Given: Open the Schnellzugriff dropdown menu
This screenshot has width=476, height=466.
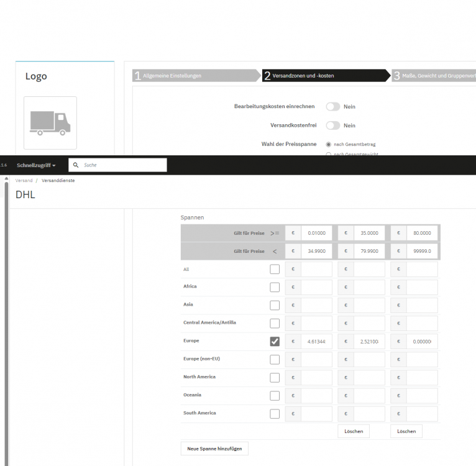Looking at the screenshot, I should click(x=36, y=165).
